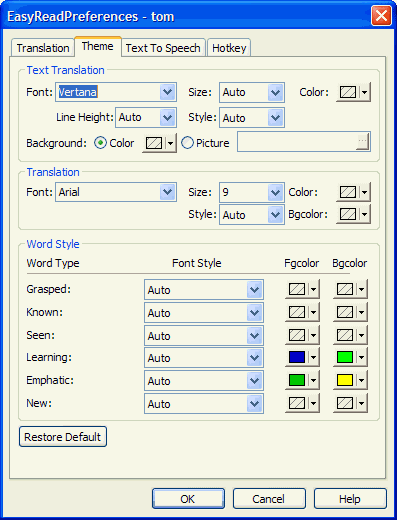The image size is (397, 520).
Task: Open the New Fgcolor picker
Action: point(302,404)
